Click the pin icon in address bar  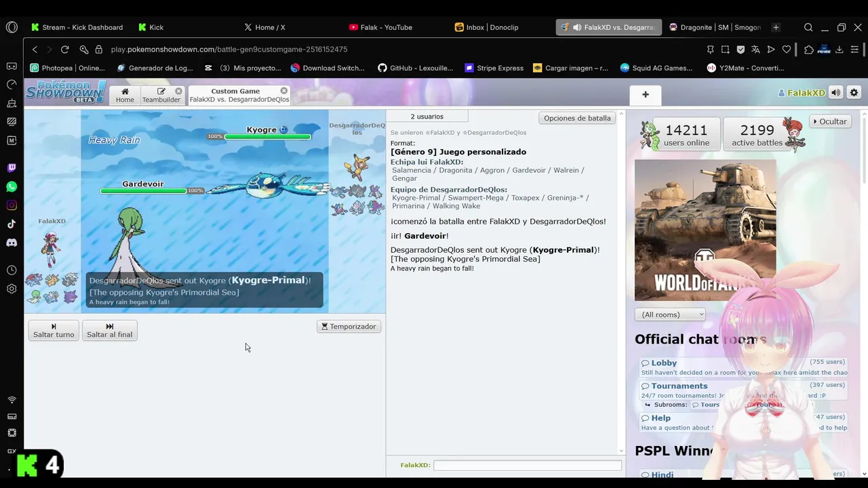point(710,49)
